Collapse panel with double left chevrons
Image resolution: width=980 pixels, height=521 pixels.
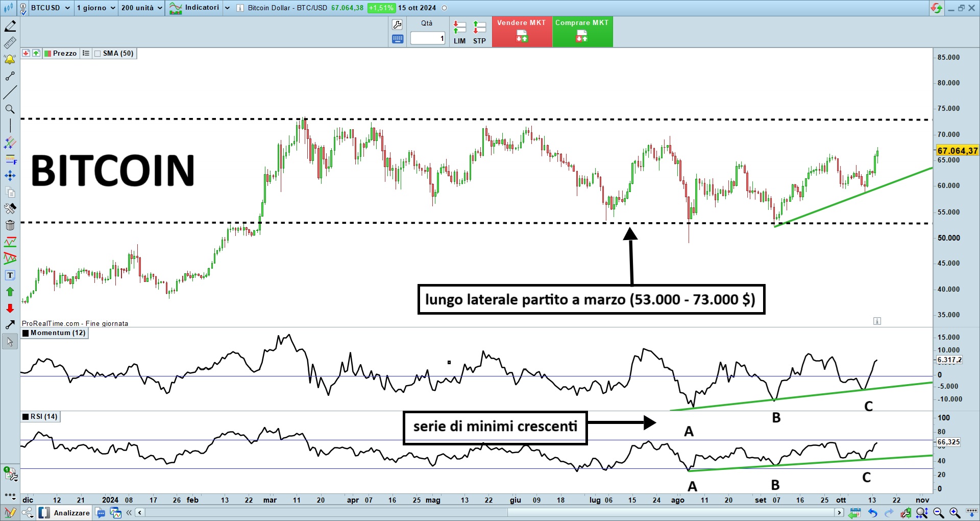[129, 513]
